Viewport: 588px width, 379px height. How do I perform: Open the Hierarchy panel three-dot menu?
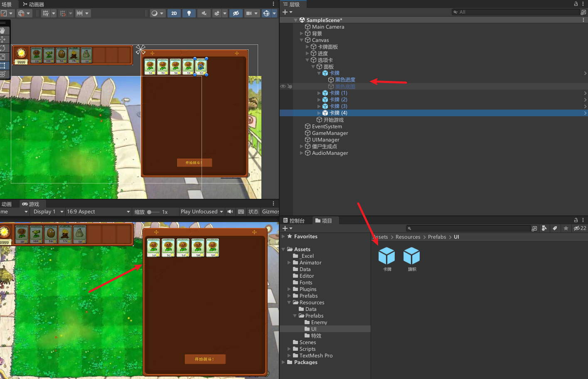coord(583,4)
